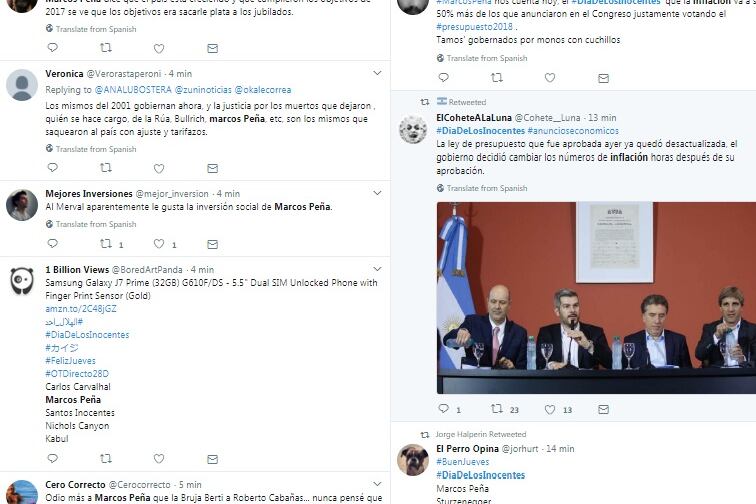Open the press conference photo in ElCoheteALaLuna tweet
This screenshot has height=504, width=756.
596,298
